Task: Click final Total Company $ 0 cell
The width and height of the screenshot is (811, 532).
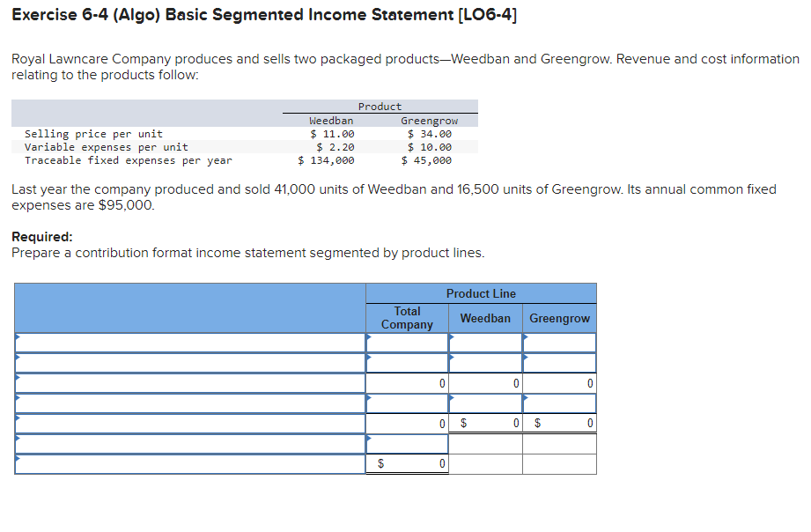Action: 407,463
